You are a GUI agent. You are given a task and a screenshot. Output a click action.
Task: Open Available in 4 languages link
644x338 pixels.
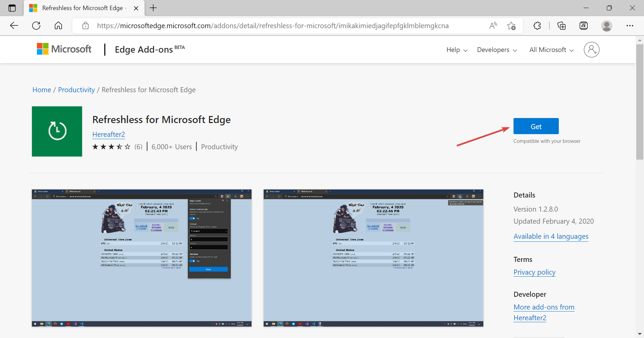(551, 236)
